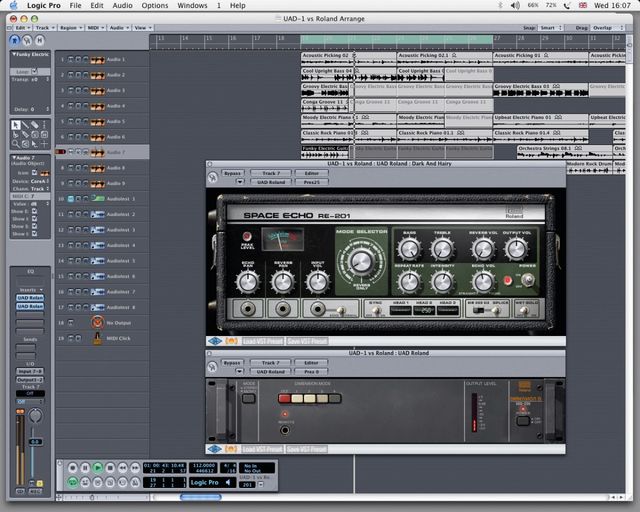Click the red Dimension Mode Off button

coord(284,398)
